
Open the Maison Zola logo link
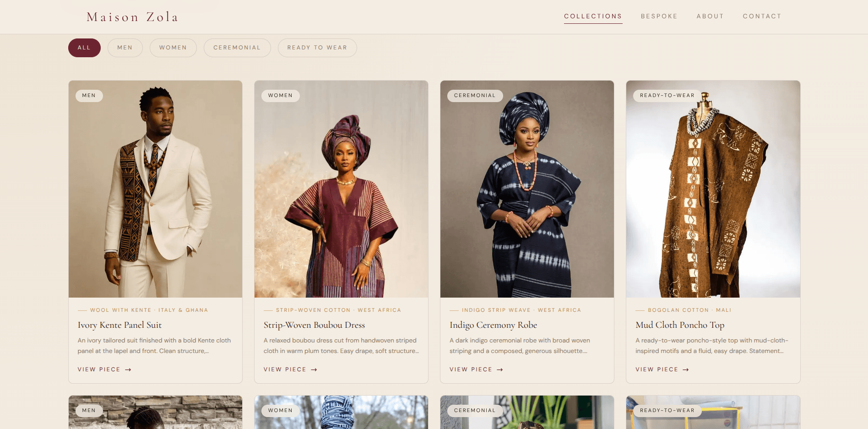[x=132, y=17]
